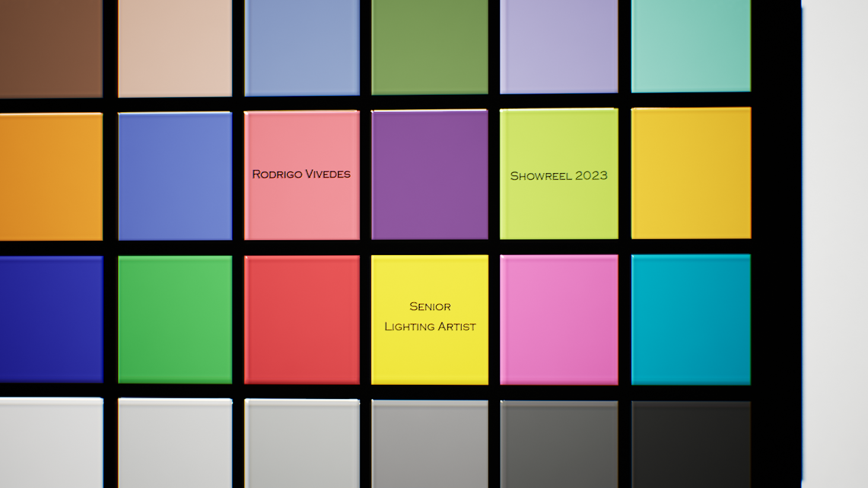The image size is (868, 488).
Task: Pick the near-black swatch in the grayscale row
Action: (x=691, y=444)
